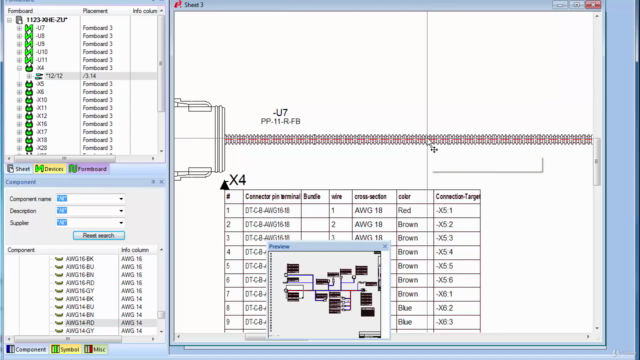
Task: Expand the -U7 tree node
Action: pyautogui.click(x=19, y=28)
